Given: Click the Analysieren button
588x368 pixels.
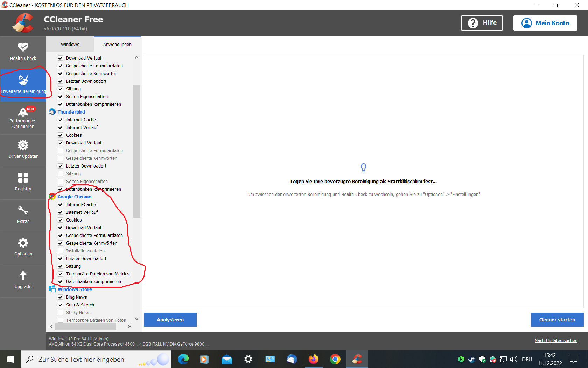Looking at the screenshot, I should tap(170, 320).
